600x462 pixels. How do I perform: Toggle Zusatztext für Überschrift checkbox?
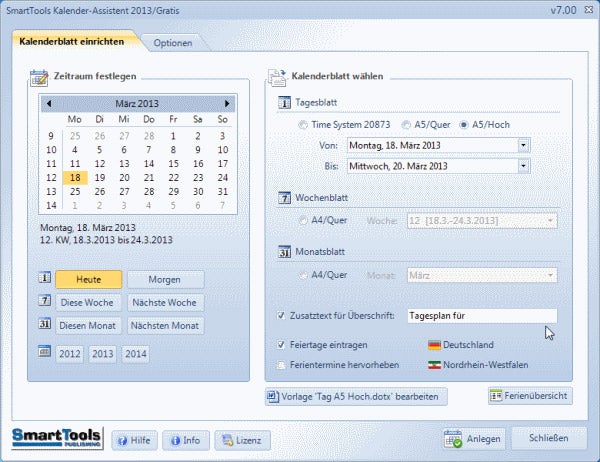tap(281, 316)
